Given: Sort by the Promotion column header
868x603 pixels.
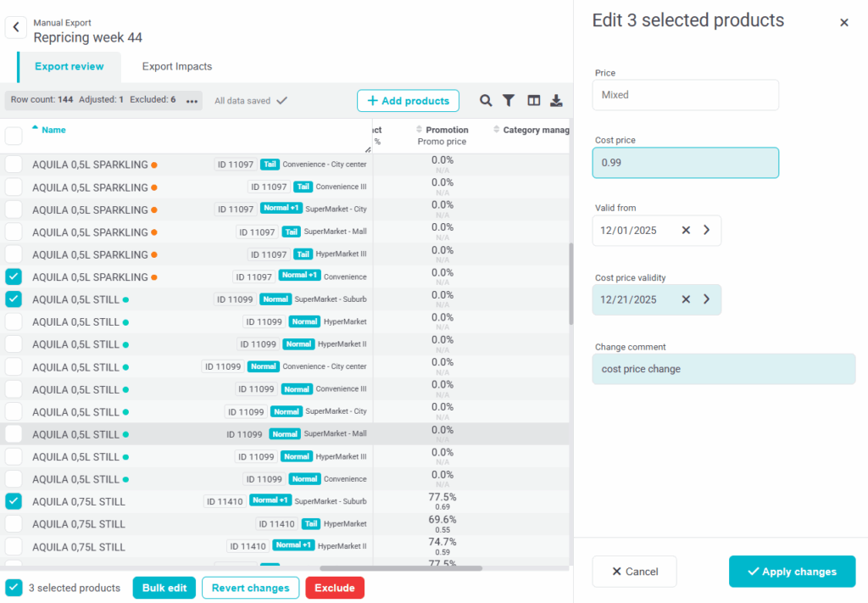Looking at the screenshot, I should 446,130.
